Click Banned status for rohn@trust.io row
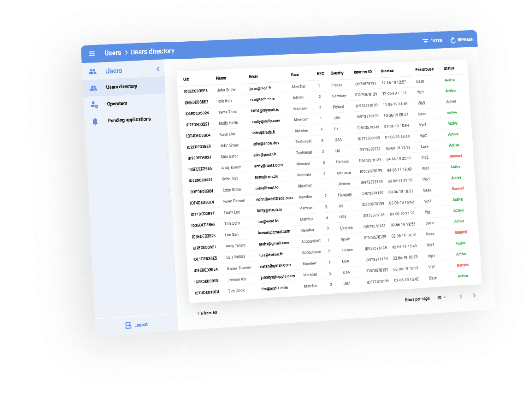532x402 pixels. pyautogui.click(x=458, y=188)
